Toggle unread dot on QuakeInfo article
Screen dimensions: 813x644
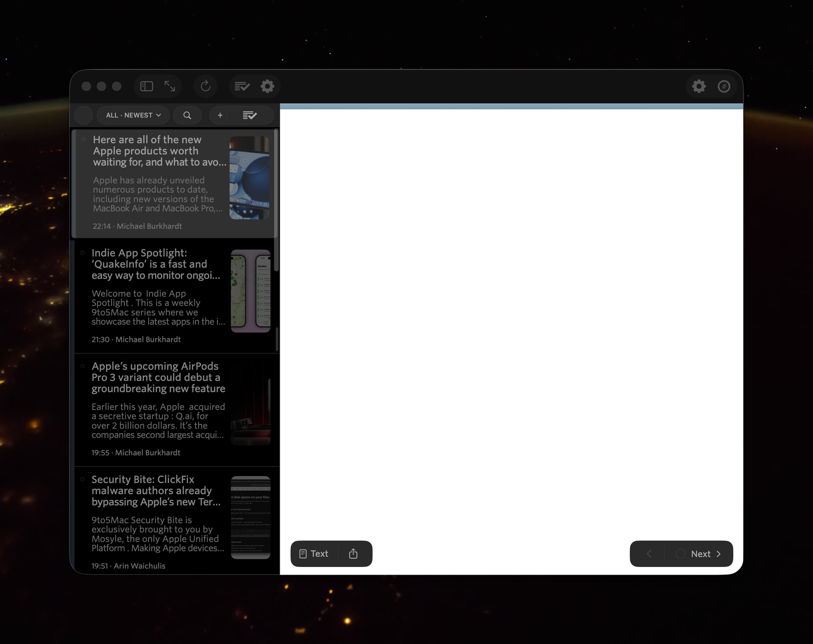(x=83, y=253)
